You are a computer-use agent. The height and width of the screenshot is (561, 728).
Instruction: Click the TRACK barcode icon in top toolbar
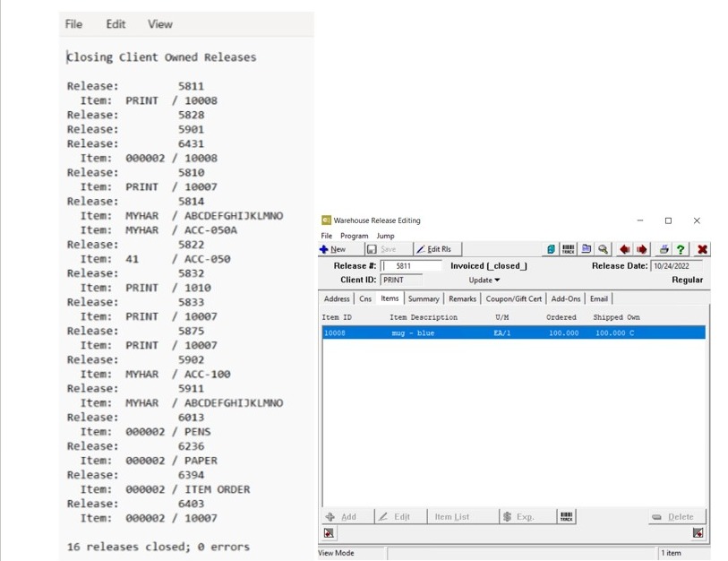point(569,249)
